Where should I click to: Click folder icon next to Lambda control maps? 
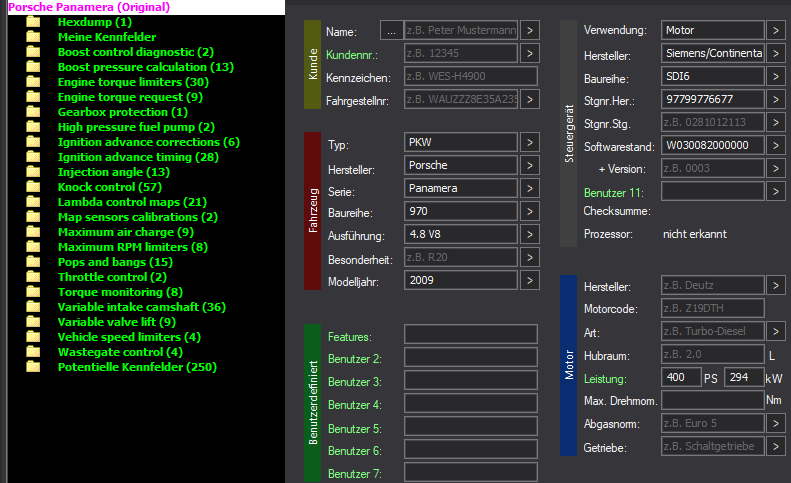pyautogui.click(x=33, y=202)
